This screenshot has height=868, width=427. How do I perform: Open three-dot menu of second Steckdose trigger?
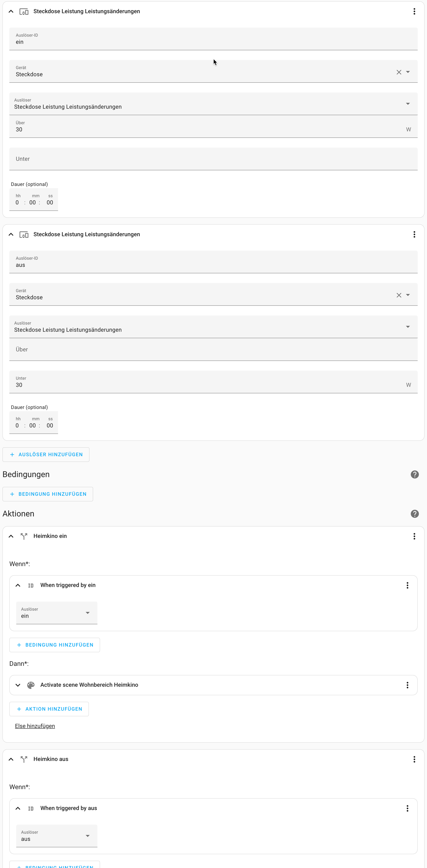click(414, 235)
